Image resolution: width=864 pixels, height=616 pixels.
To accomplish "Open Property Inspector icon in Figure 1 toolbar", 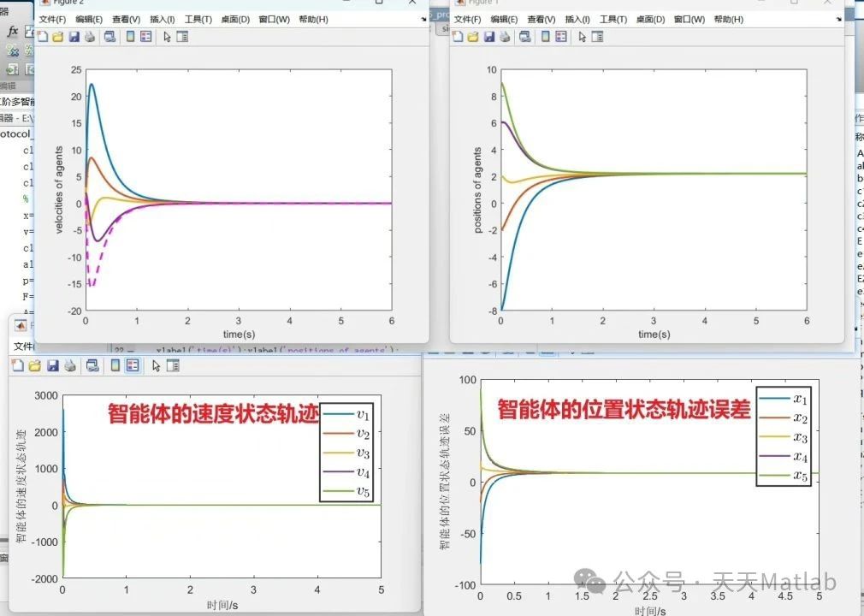I will coord(597,37).
